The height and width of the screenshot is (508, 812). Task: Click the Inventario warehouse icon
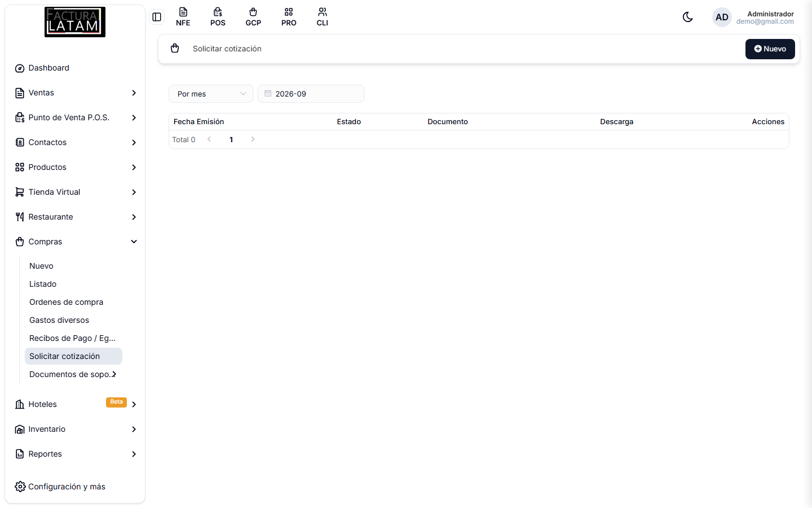[x=20, y=429]
